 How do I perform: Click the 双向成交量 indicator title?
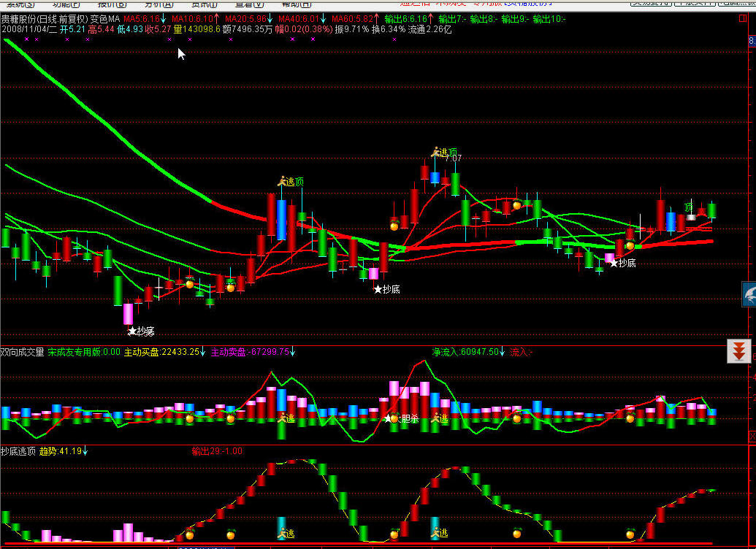click(22, 352)
